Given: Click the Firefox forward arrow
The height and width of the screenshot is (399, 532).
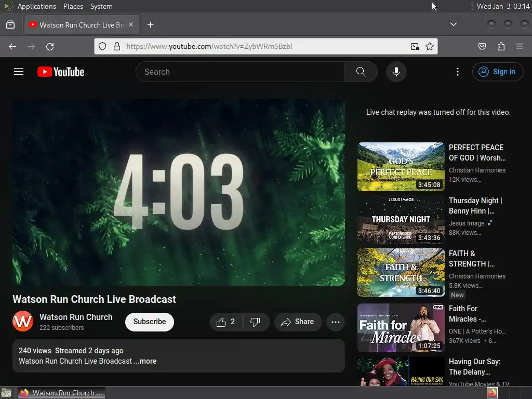Looking at the screenshot, I should tap(31, 46).
